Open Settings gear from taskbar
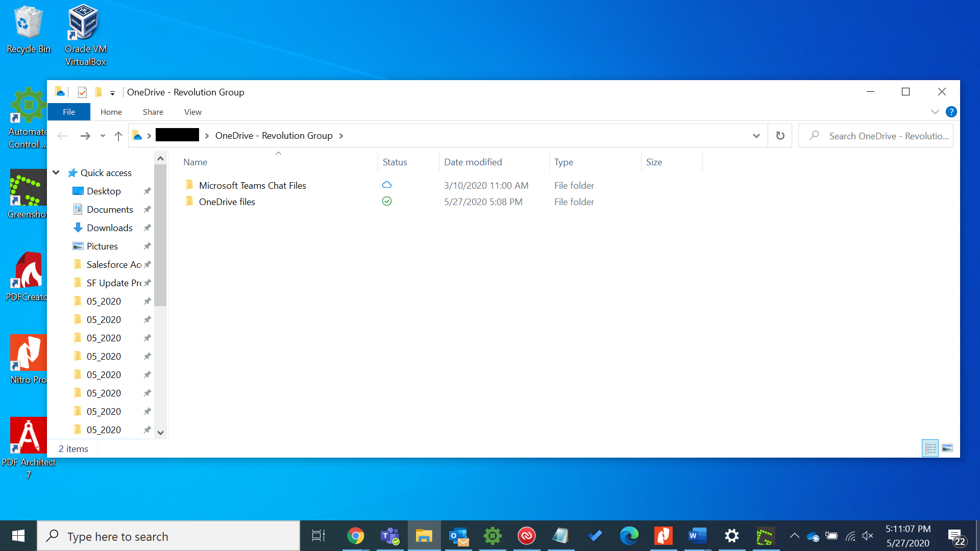980x551 pixels. click(732, 536)
